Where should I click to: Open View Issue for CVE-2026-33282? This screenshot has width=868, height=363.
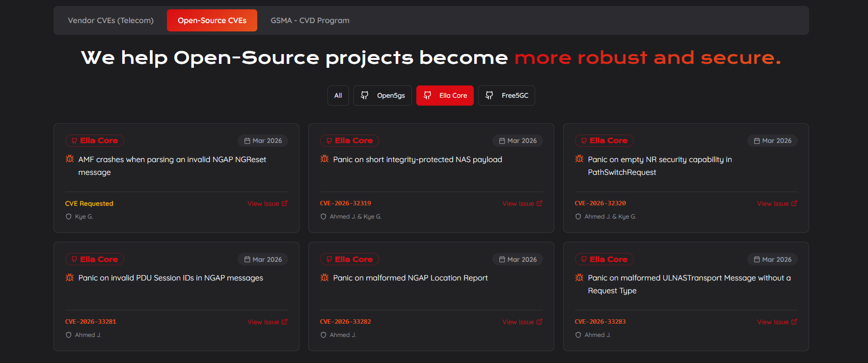[522, 322]
